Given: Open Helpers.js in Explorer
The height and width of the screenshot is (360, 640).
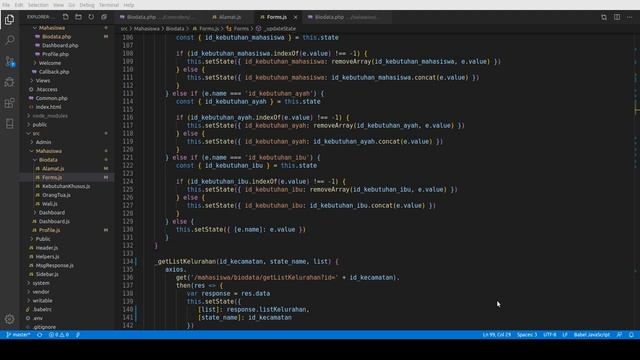Looking at the screenshot, I should (x=47, y=256).
